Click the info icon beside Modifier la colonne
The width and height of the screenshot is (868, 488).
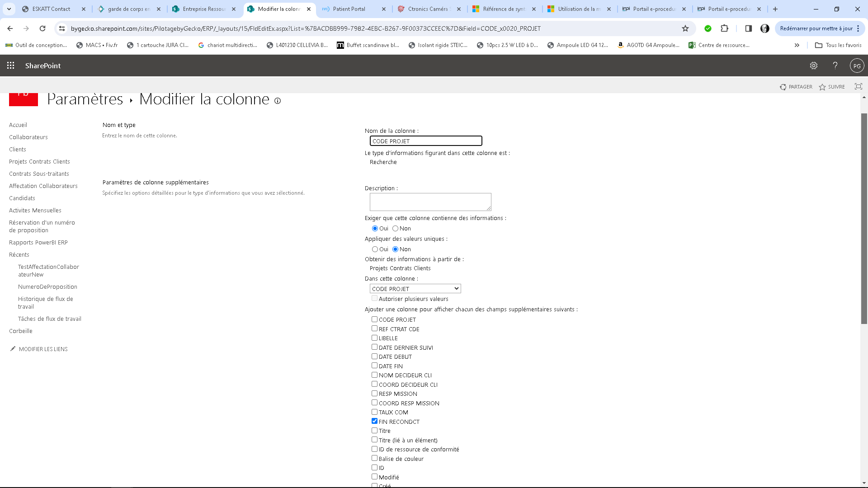278,101
